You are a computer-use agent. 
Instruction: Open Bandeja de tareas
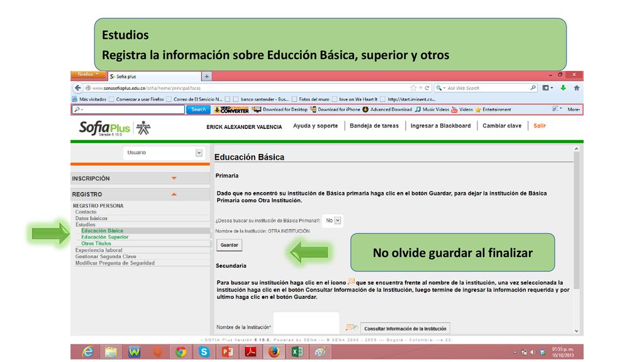tap(374, 126)
